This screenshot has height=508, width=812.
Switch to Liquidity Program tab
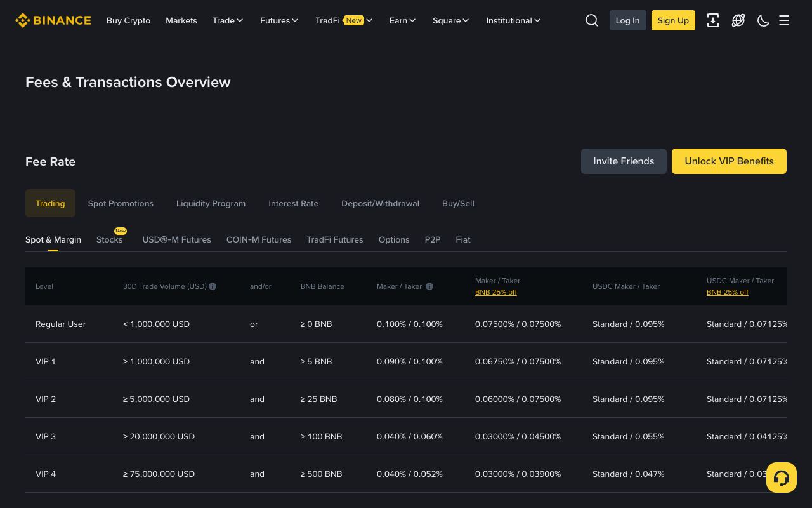(x=211, y=203)
